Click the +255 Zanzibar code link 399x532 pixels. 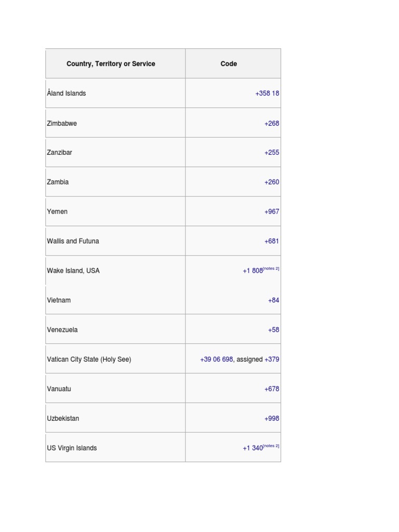pyautogui.click(x=272, y=153)
